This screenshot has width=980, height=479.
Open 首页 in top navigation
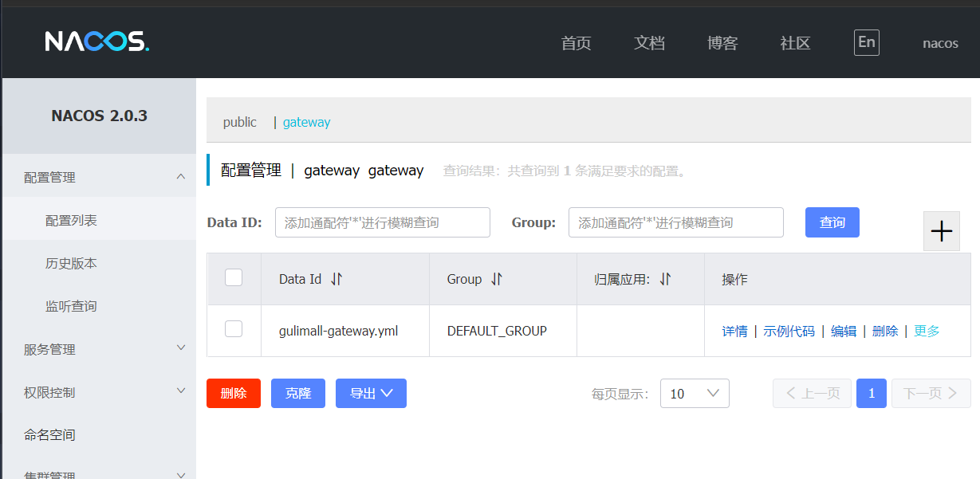[576, 43]
